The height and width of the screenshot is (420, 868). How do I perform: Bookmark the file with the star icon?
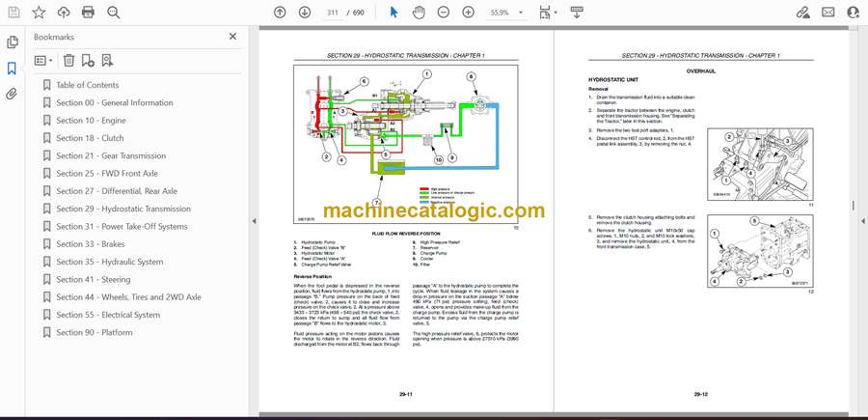point(39,13)
